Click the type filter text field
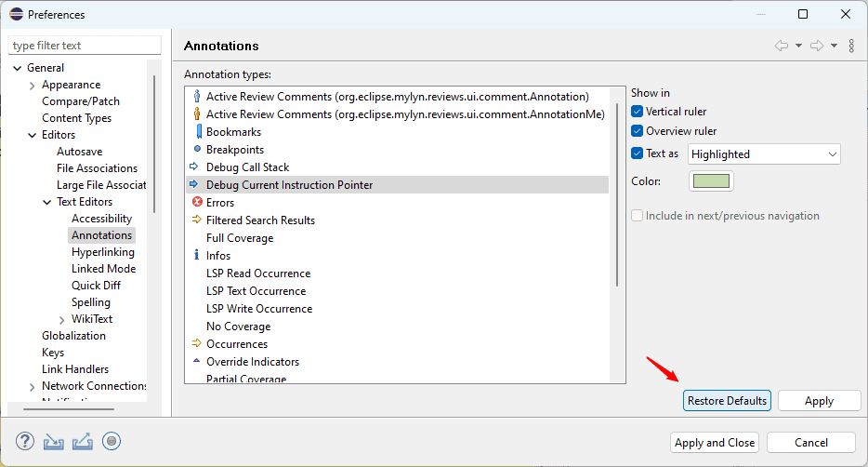Image resolution: width=868 pixels, height=467 pixels. (x=84, y=46)
